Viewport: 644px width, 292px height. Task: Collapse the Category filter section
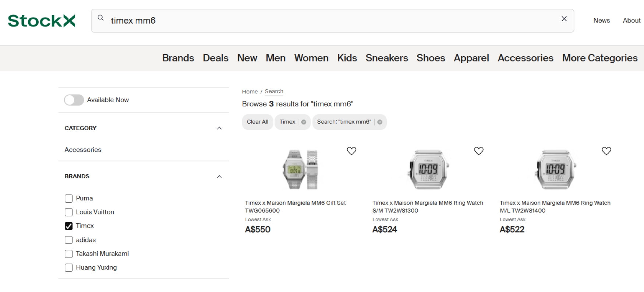point(219,128)
